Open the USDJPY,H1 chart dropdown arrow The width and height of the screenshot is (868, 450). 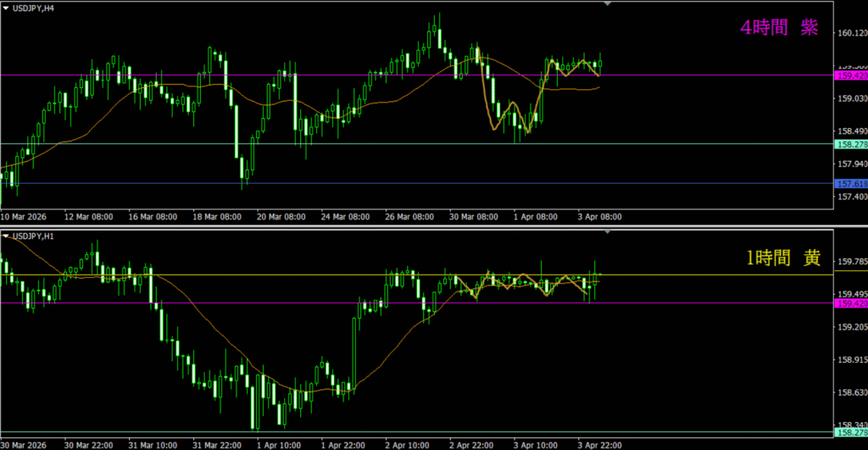click(6, 236)
